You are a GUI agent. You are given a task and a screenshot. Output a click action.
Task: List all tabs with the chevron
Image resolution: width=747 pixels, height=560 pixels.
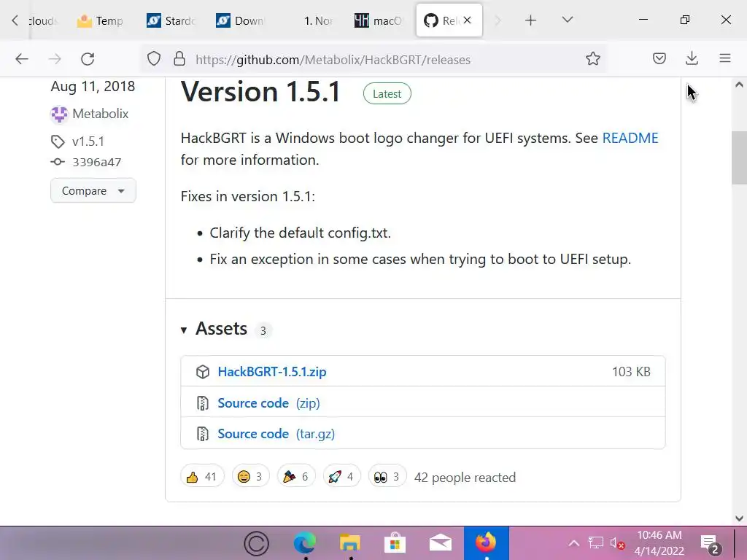pyautogui.click(x=567, y=20)
